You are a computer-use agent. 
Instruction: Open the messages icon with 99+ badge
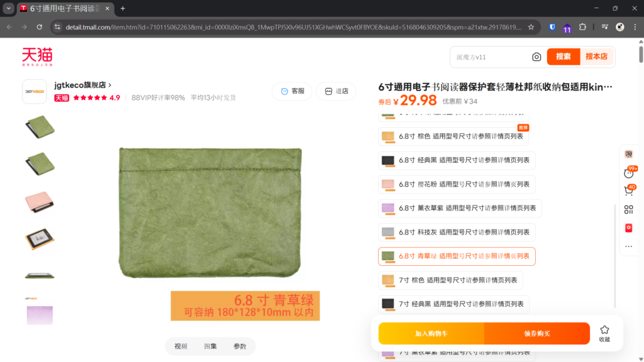pos(628,172)
